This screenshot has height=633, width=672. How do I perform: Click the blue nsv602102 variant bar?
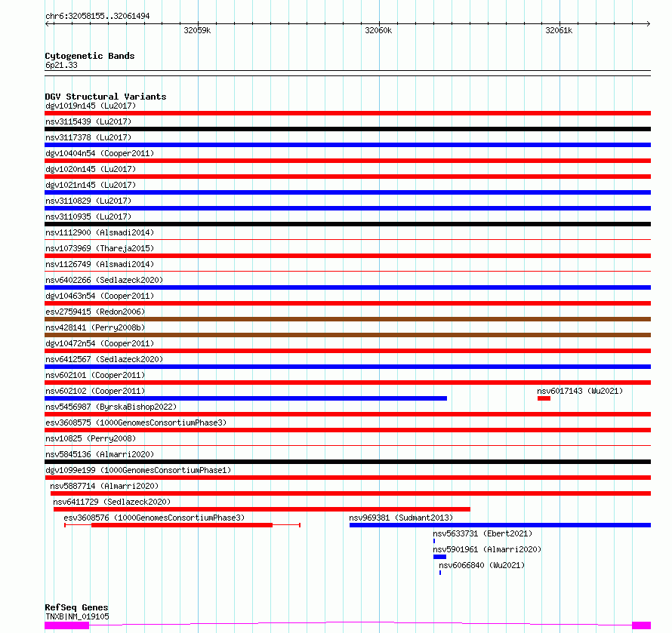245,398
